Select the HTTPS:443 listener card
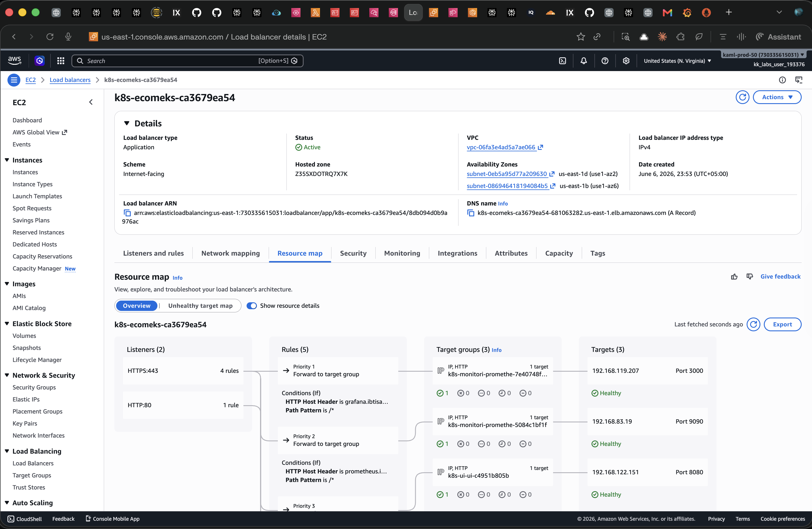 pos(183,371)
